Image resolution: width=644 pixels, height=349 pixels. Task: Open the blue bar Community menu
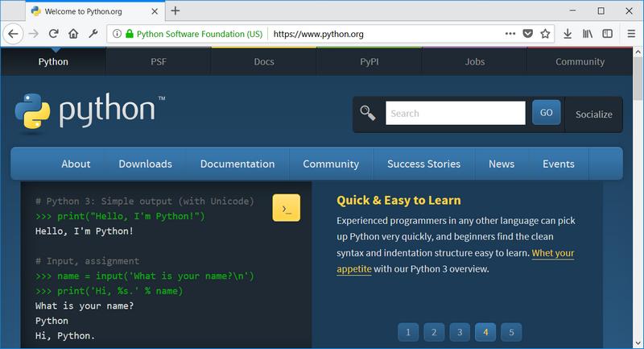click(331, 164)
